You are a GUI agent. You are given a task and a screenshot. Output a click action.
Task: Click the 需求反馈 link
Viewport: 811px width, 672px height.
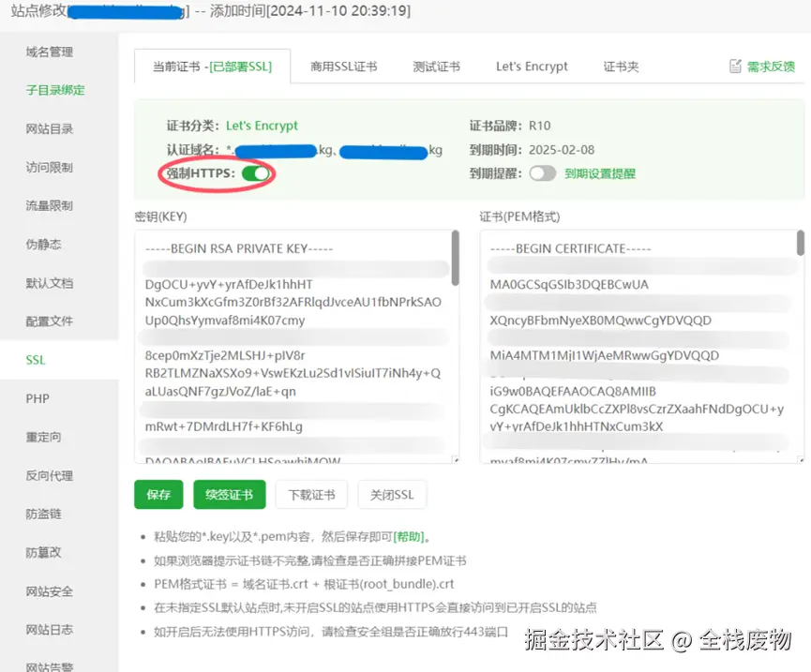point(771,67)
